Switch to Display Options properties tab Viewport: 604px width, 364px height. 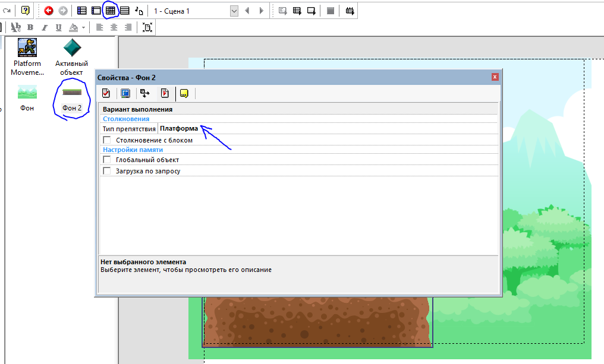(125, 93)
